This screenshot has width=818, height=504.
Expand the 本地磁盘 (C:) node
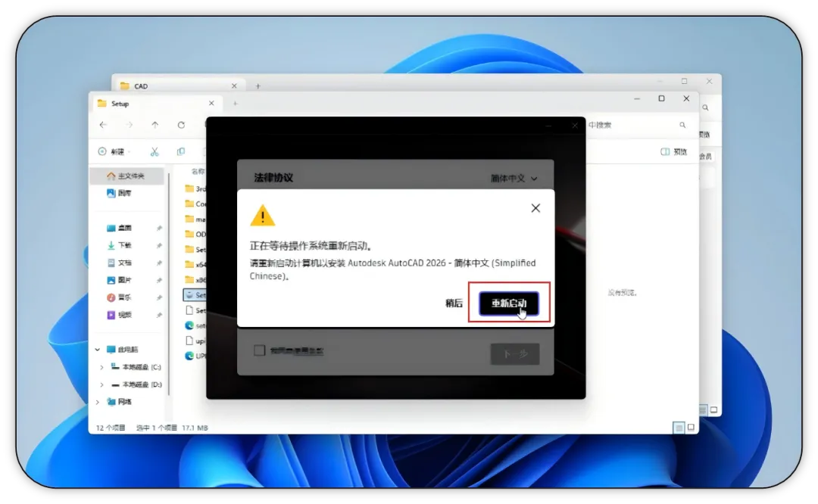point(101,368)
